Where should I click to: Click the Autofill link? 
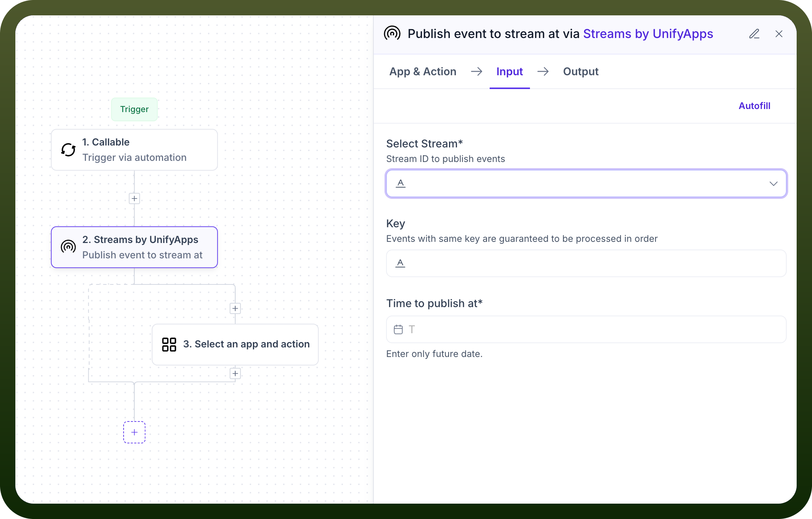(x=754, y=106)
